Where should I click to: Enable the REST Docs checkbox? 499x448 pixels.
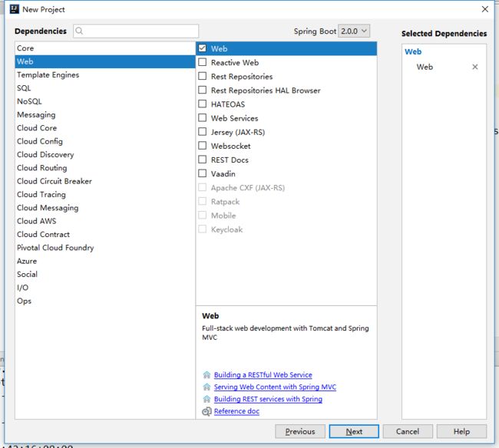(203, 160)
